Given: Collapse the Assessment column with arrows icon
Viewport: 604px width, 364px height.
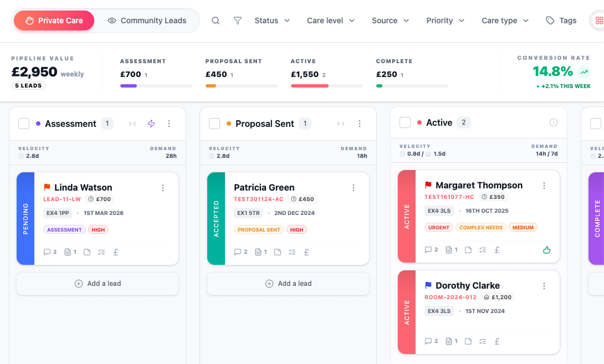Looking at the screenshot, I should (x=132, y=123).
